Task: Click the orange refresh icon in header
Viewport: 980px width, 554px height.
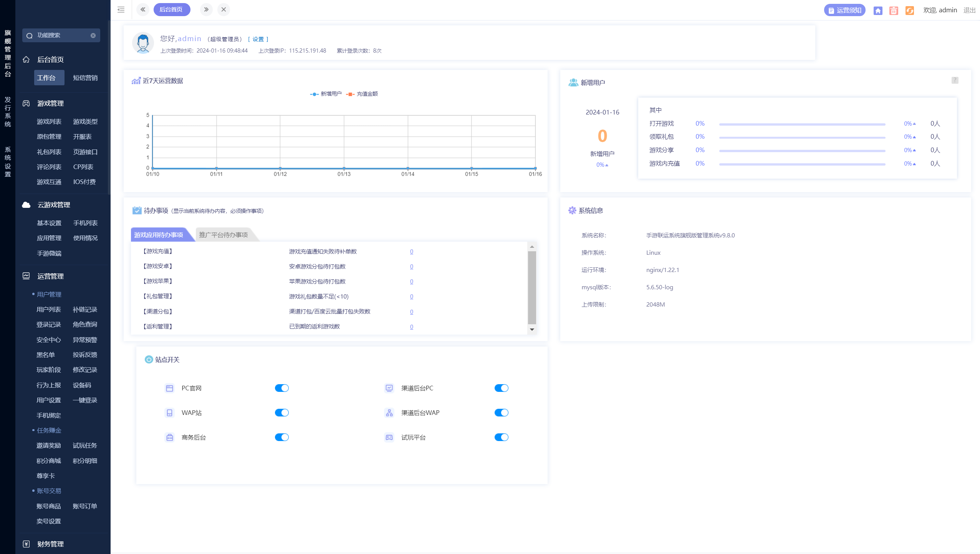Action: tap(909, 10)
